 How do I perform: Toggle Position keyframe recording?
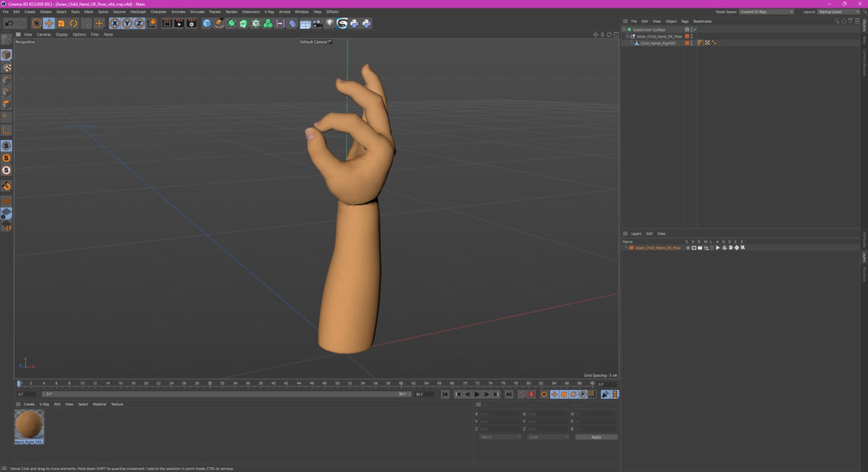coord(554,395)
